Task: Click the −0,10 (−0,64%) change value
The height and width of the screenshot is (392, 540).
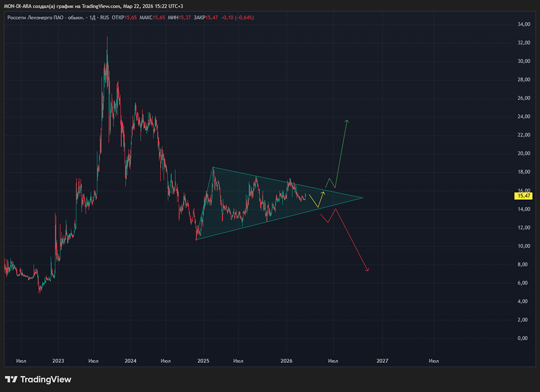Action: (x=237, y=18)
